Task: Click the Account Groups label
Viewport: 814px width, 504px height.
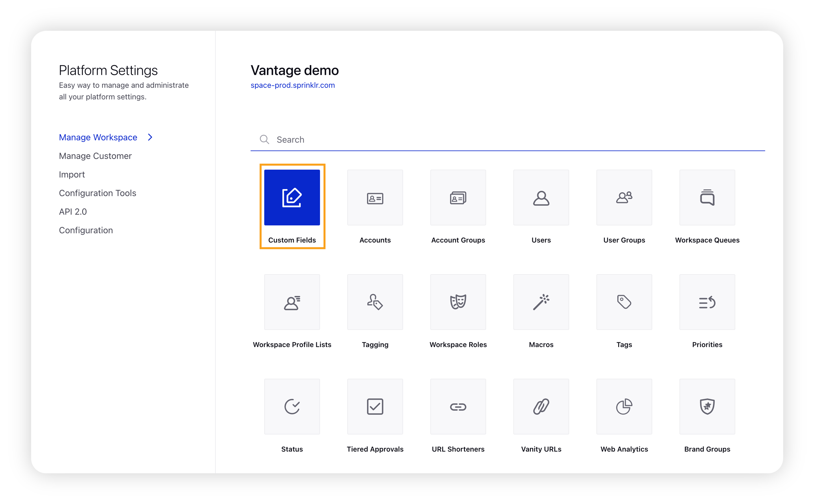Action: pos(458,240)
